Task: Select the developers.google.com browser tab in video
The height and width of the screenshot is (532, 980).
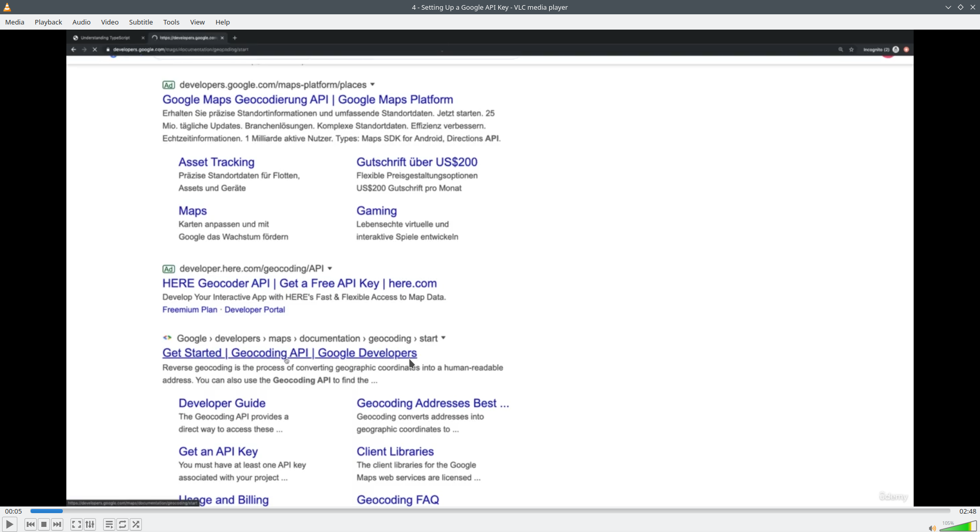Action: pyautogui.click(x=187, y=38)
